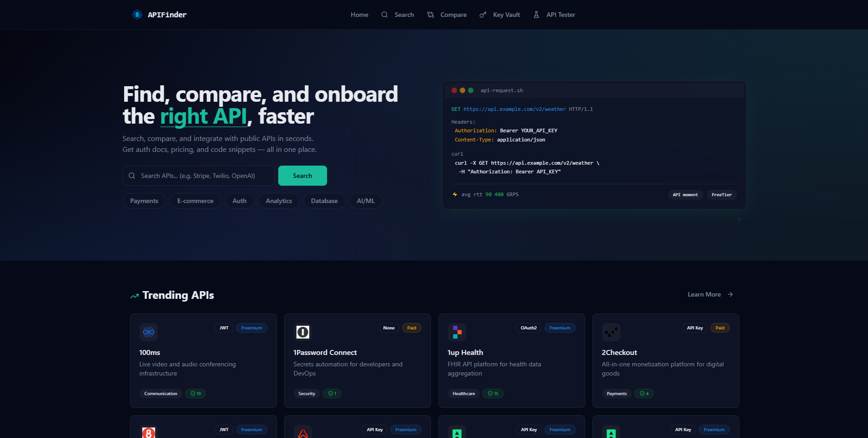
Task: Click the shield badge 4 on 2Checkout card
Action: (644, 393)
